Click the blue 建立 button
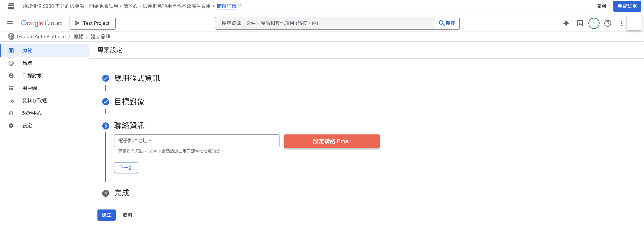Viewport: 644px width, 247px height. 106,215
